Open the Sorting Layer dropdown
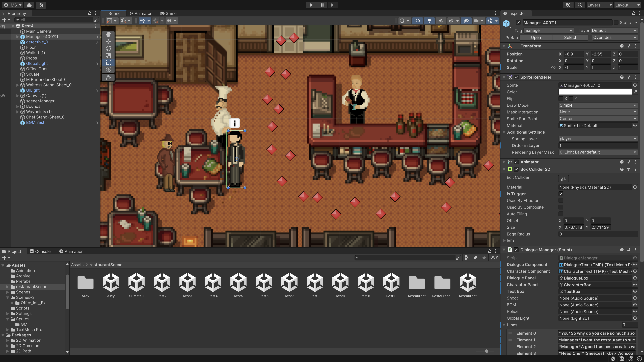 tap(598, 139)
